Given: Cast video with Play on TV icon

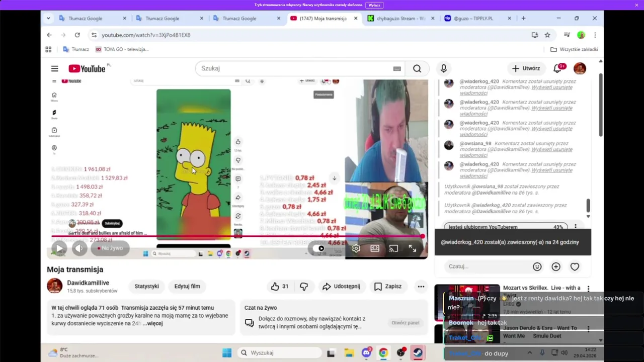Looking at the screenshot, I should point(393,248).
